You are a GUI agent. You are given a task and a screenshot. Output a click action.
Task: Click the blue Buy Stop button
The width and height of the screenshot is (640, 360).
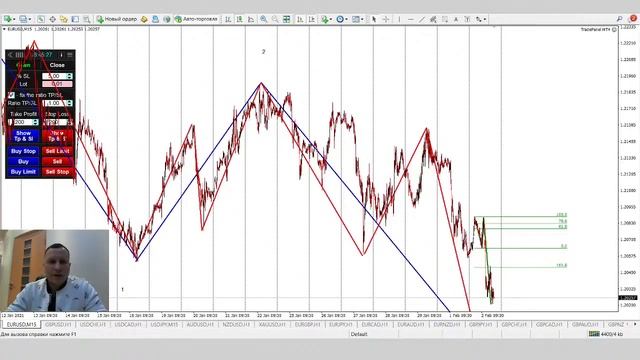[23, 151]
